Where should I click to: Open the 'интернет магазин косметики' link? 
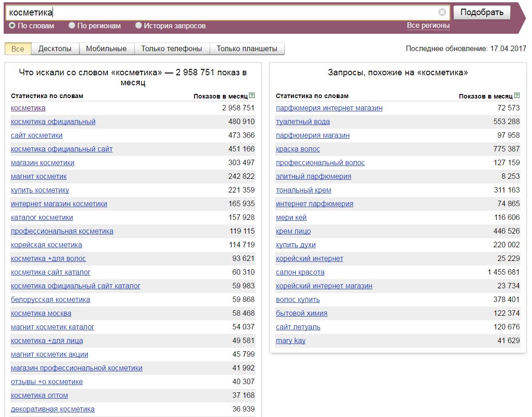(x=59, y=204)
